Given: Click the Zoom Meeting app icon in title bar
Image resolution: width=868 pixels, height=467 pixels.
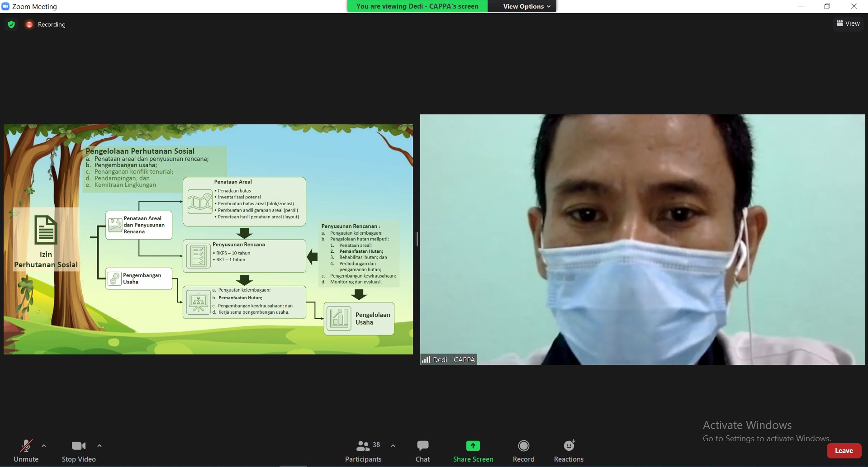Looking at the screenshot, I should tap(5, 6).
